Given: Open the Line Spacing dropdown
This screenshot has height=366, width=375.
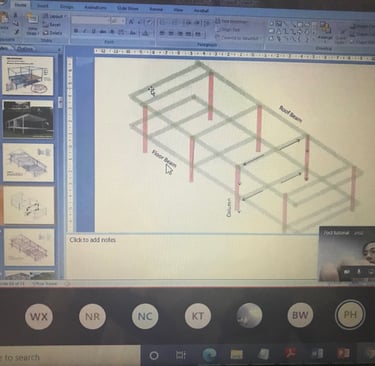Looking at the screenshot, I should [x=207, y=23].
